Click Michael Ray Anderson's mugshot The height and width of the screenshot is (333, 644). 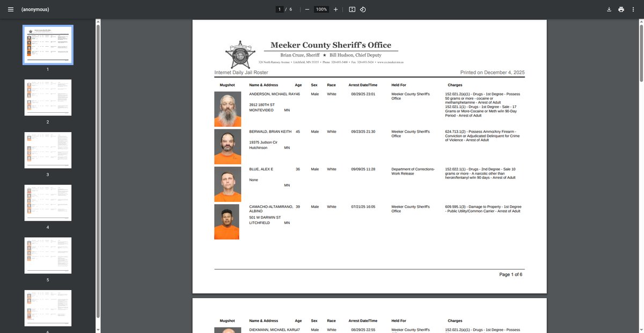[x=226, y=109]
